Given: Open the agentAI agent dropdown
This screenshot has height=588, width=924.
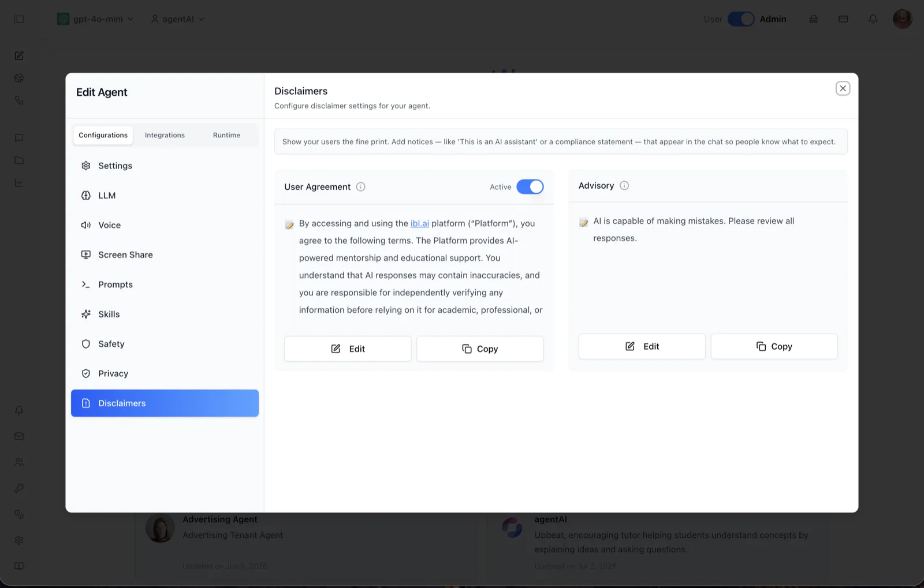Looking at the screenshot, I should point(178,19).
